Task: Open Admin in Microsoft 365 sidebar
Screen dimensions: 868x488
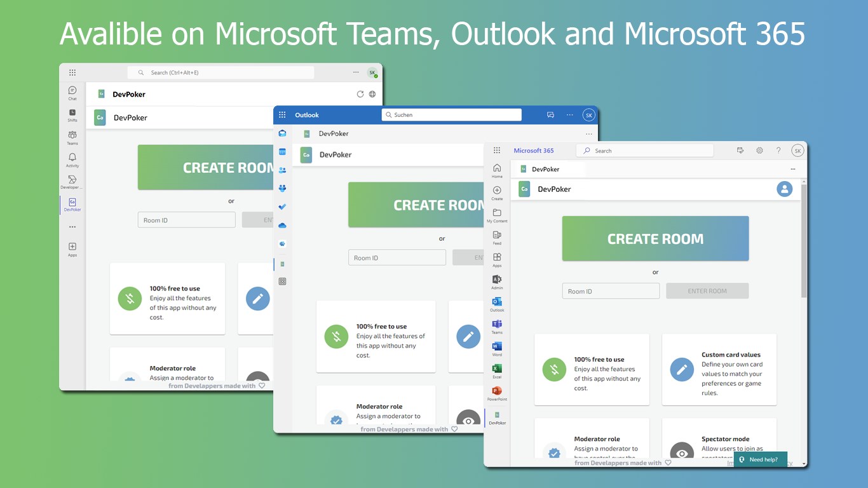Action: click(497, 282)
